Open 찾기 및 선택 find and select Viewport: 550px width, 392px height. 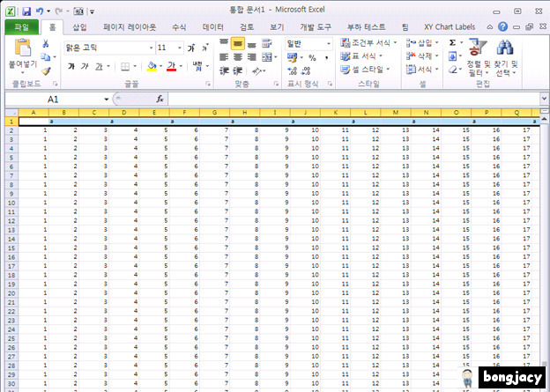[x=505, y=58]
